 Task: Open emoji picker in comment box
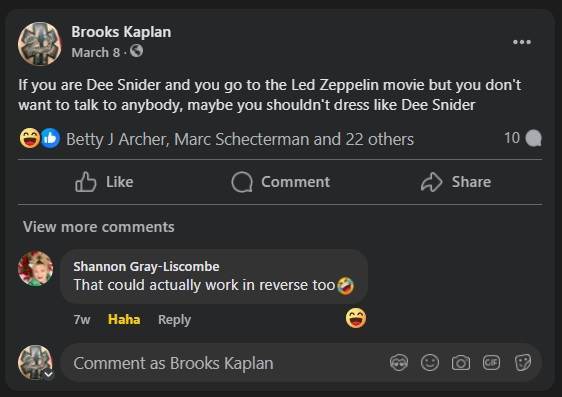coord(430,363)
